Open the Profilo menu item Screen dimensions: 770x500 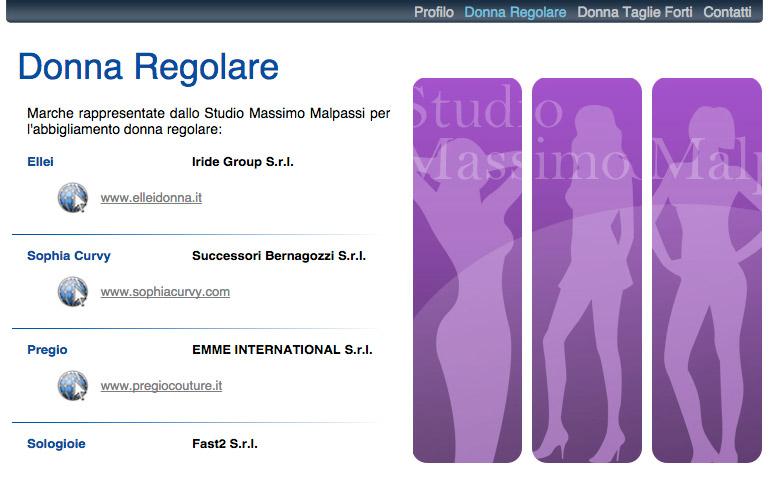point(434,12)
